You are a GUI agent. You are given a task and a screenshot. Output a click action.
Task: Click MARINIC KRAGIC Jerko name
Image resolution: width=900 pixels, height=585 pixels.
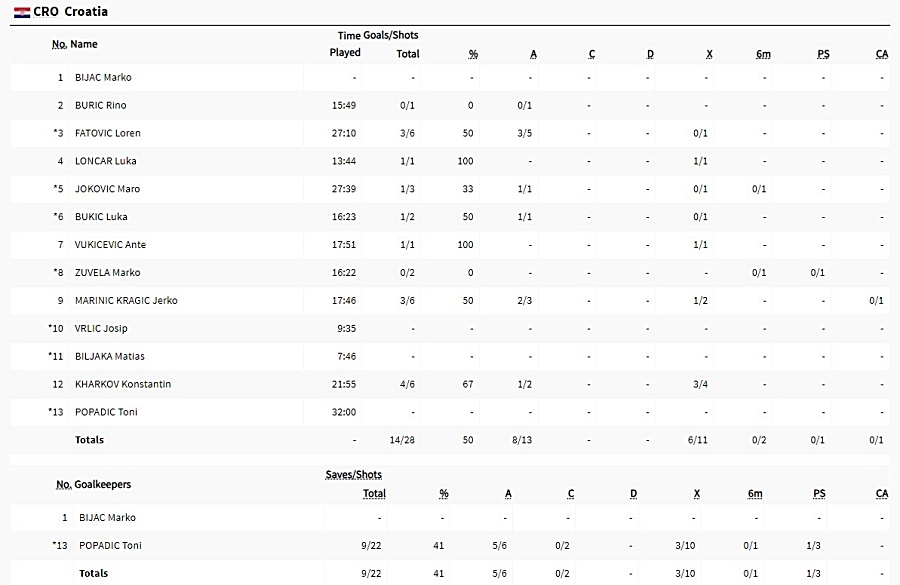point(126,300)
